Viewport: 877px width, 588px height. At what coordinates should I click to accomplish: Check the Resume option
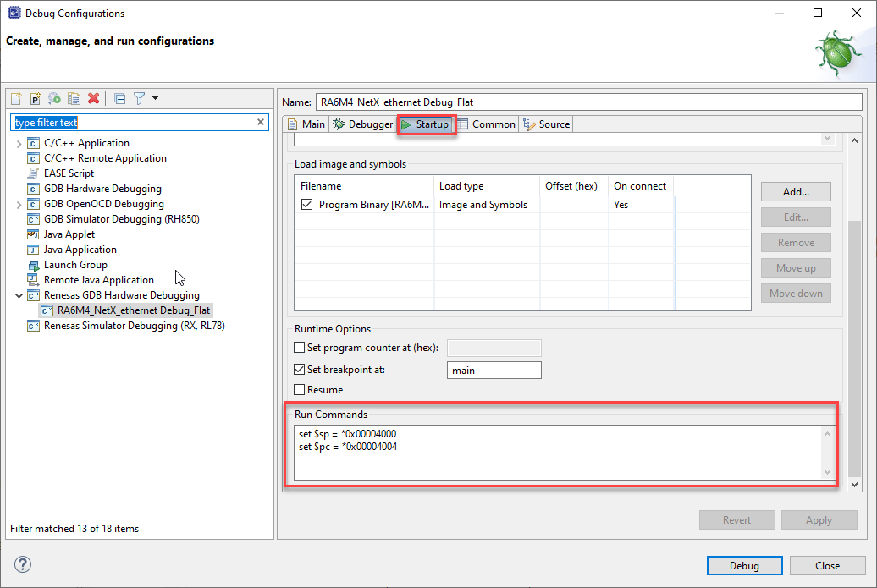(299, 390)
